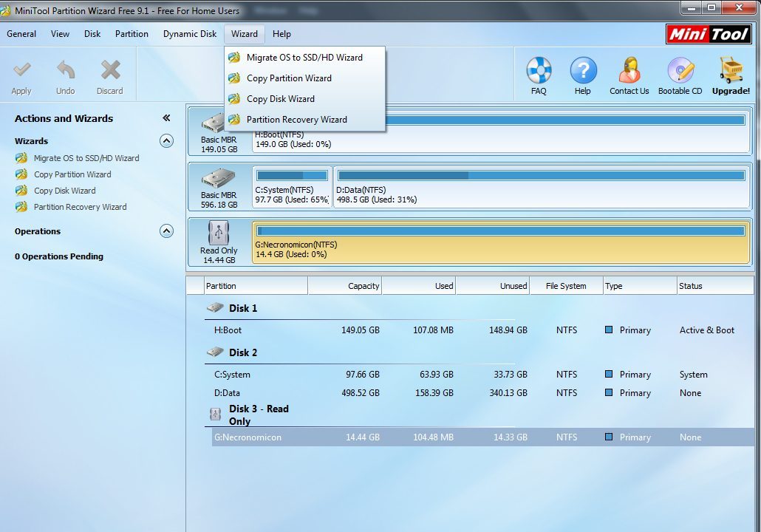Open the FAQ lifebuoy icon
The height and width of the screenshot is (532, 761).
[539, 70]
